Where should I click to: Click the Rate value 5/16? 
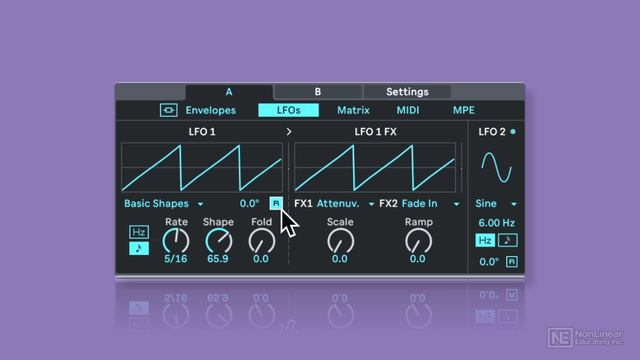click(176, 259)
